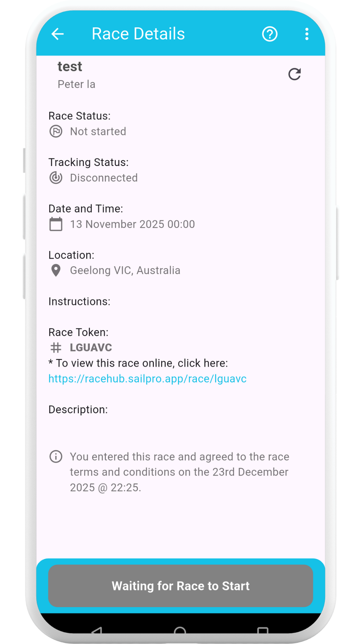Tap the 13 November 2025 date text
Screen dimensions: 362x644
(x=132, y=224)
